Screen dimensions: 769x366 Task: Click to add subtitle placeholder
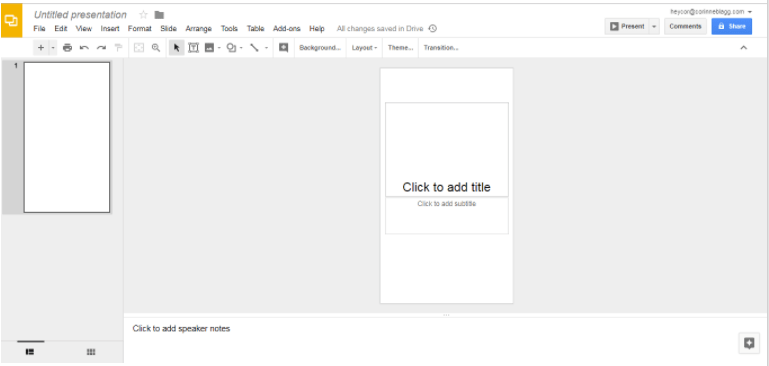[446, 216]
